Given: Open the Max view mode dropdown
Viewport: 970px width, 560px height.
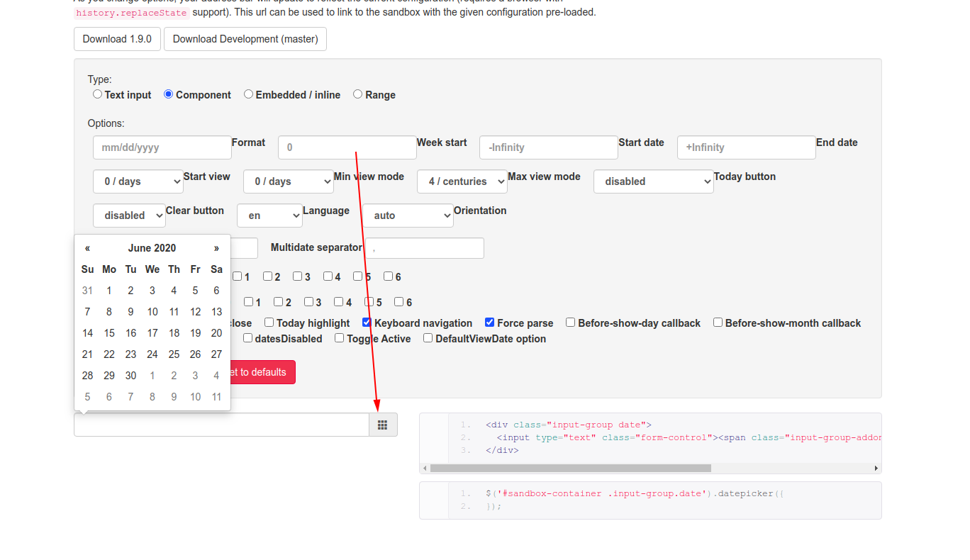Looking at the screenshot, I should (462, 181).
